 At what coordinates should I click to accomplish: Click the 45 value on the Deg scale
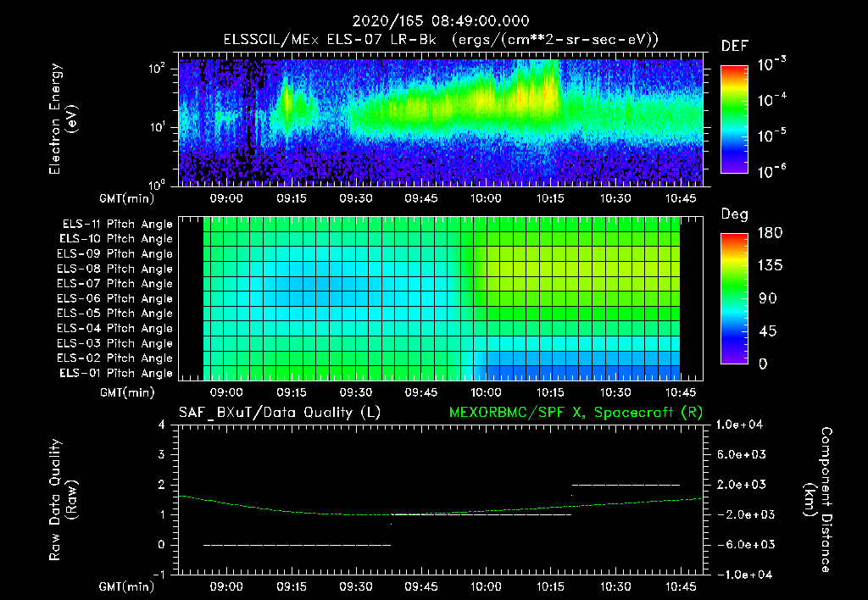[x=768, y=331]
